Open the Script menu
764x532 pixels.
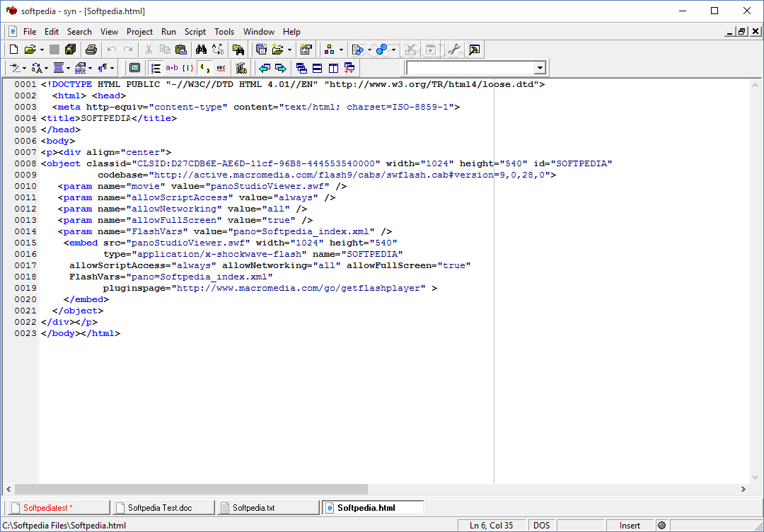[x=195, y=32]
